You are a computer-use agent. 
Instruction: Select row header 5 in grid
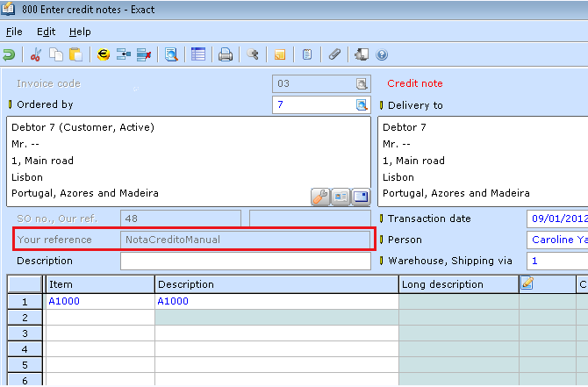point(25,364)
